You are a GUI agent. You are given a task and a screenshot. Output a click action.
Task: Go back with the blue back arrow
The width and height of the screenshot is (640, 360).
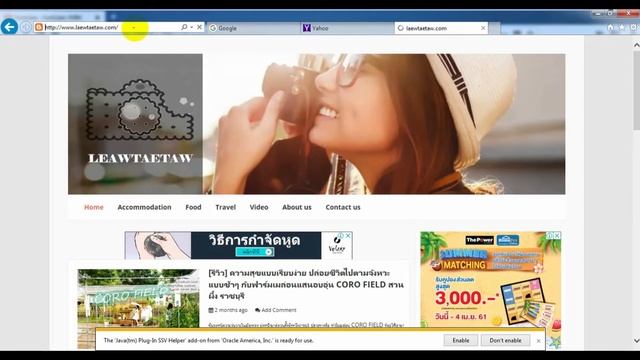9,27
